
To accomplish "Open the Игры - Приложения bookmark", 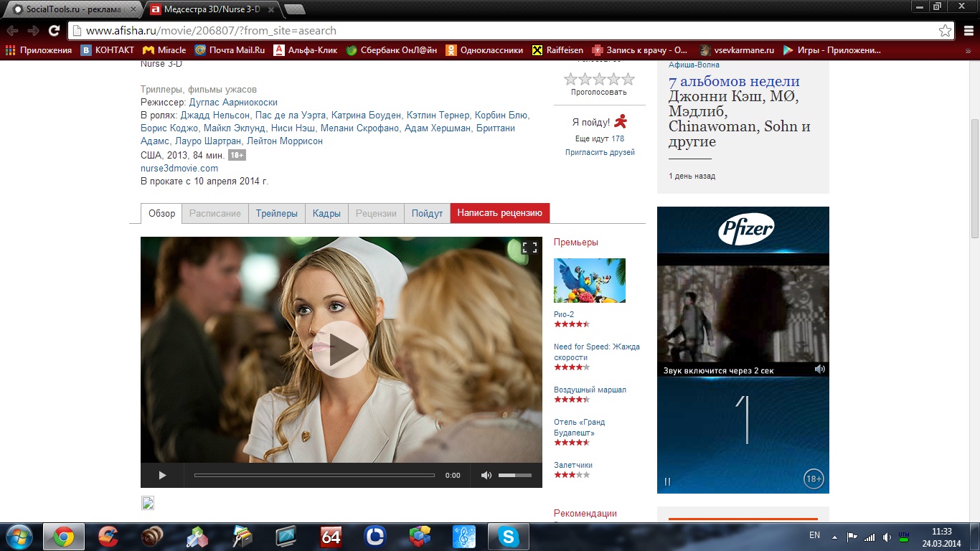I will pyautogui.click(x=831, y=50).
